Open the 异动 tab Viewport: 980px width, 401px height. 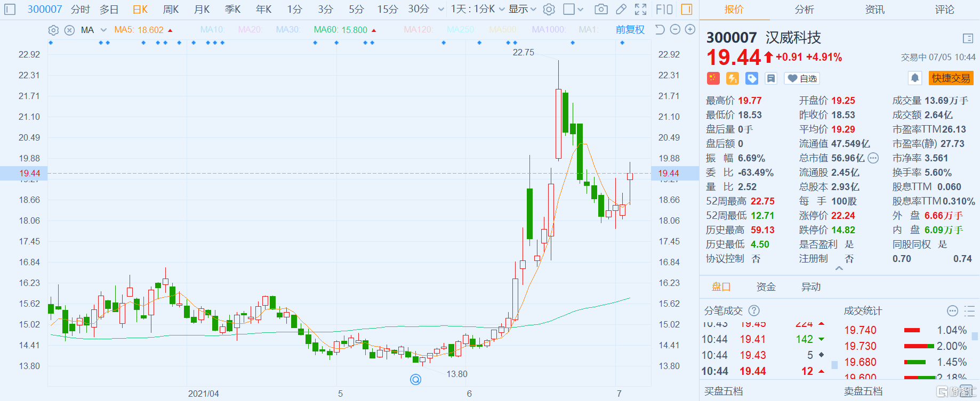(x=811, y=287)
